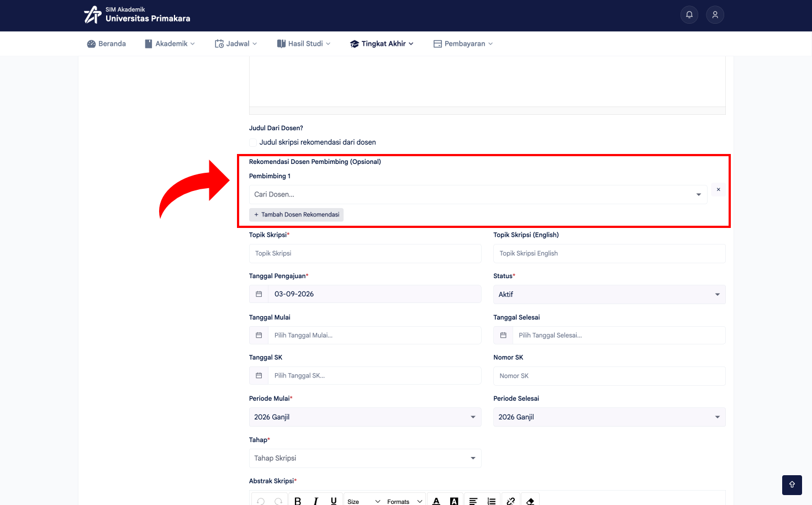
Task: Open the Periode Selesai dropdown
Action: 609,417
